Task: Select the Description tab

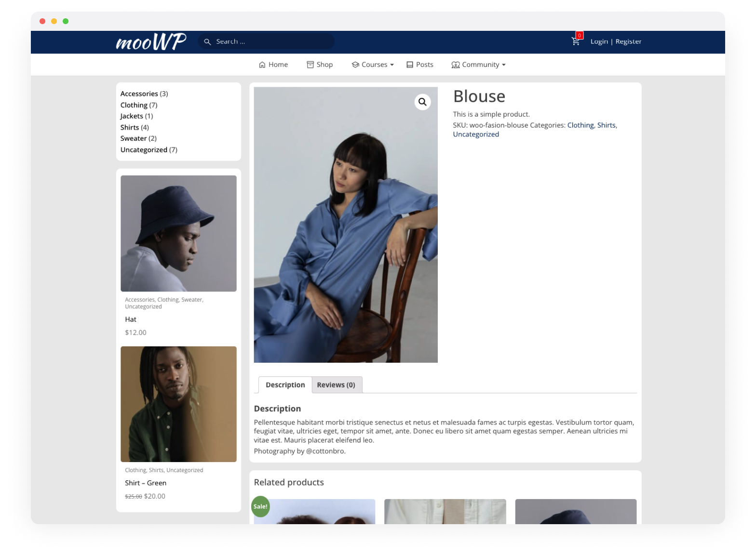Action: click(x=285, y=384)
